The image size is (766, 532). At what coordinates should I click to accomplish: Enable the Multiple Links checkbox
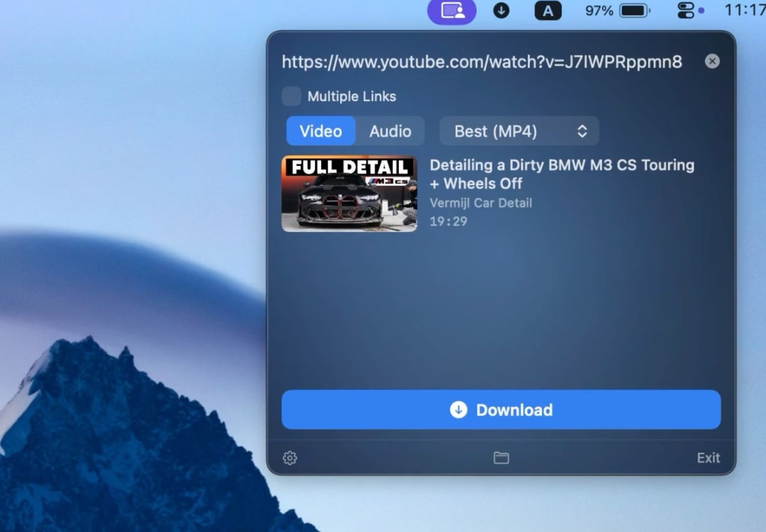click(x=292, y=96)
